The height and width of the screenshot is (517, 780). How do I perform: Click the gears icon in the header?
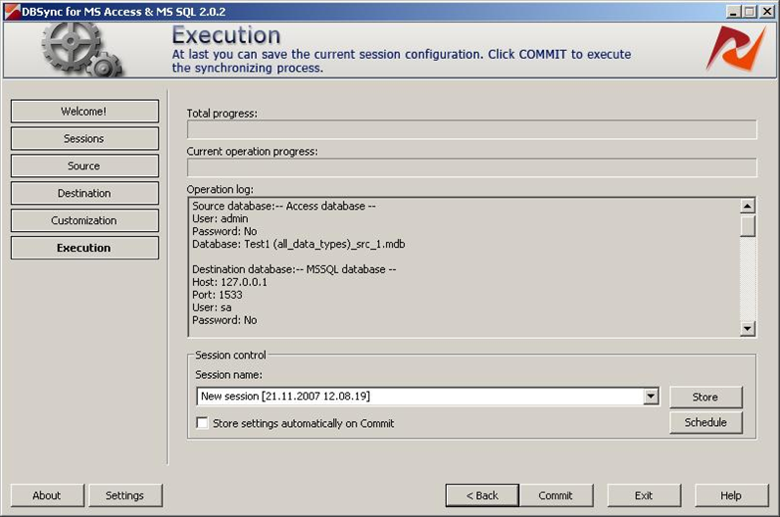[x=82, y=49]
